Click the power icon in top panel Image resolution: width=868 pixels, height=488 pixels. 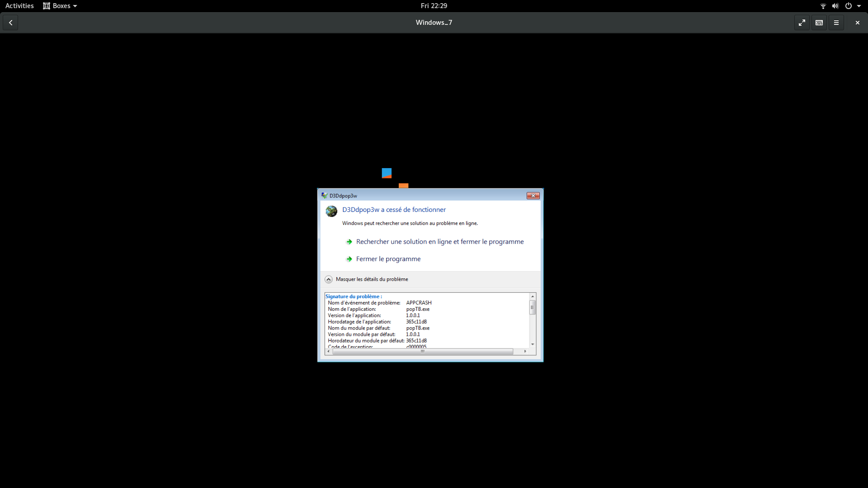pos(848,6)
